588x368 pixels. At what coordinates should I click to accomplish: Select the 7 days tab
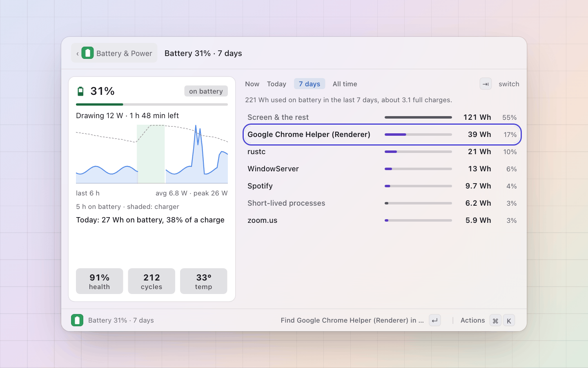click(310, 84)
